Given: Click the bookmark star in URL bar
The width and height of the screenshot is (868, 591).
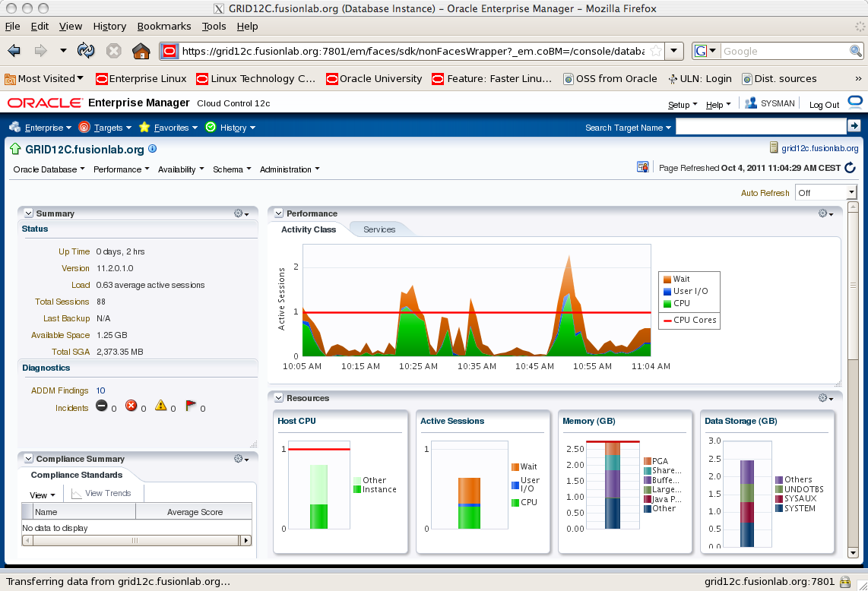Looking at the screenshot, I should coord(656,51).
